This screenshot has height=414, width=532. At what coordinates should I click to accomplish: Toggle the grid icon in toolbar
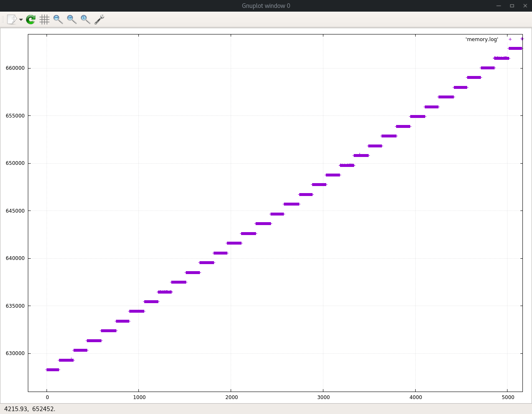click(x=44, y=20)
